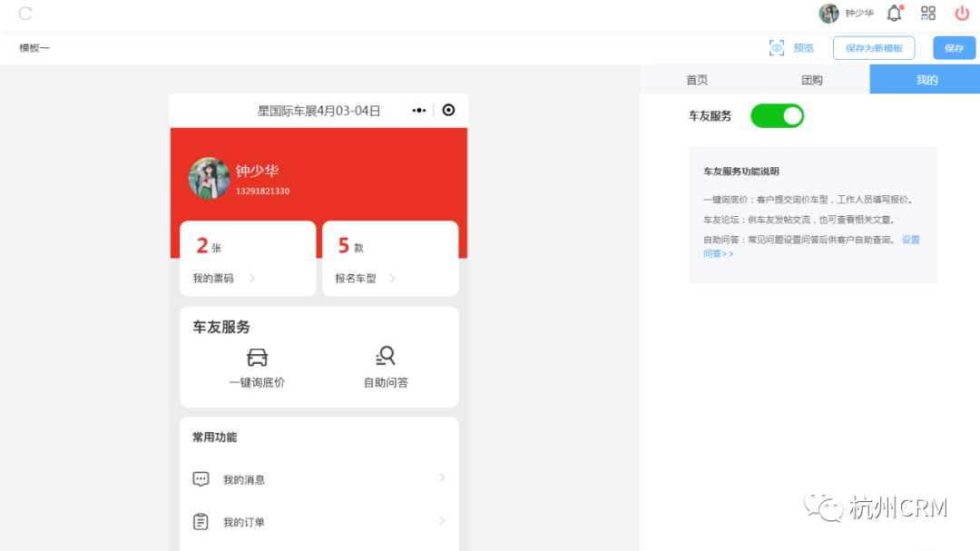Click the 我的消息 chat bubble icon

[x=201, y=479]
